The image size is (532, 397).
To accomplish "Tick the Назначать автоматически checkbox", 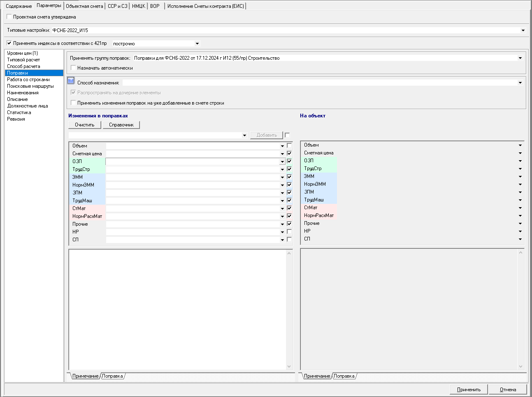I will (x=74, y=68).
